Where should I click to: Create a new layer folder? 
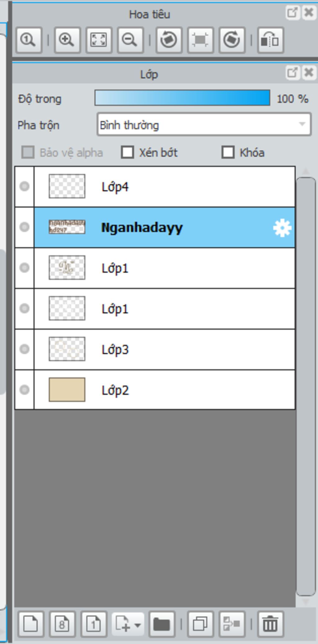point(162,624)
